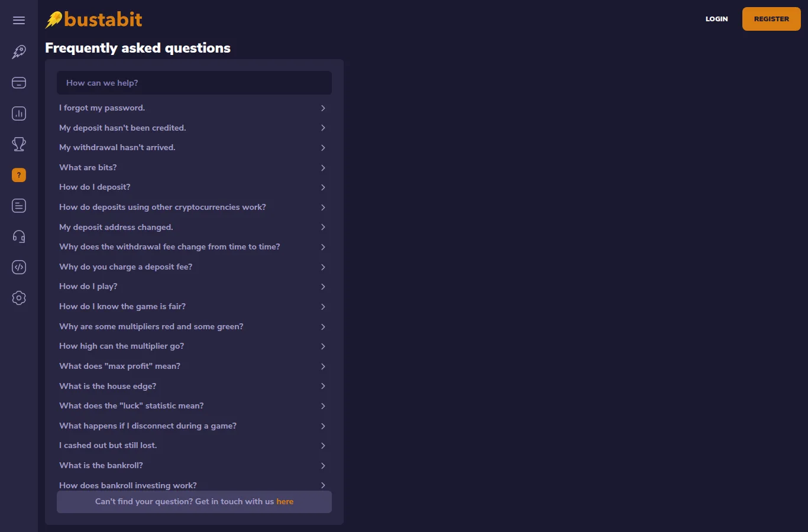The height and width of the screenshot is (532, 808).
Task: Open the gear settings icon in sidebar
Action: point(19,298)
